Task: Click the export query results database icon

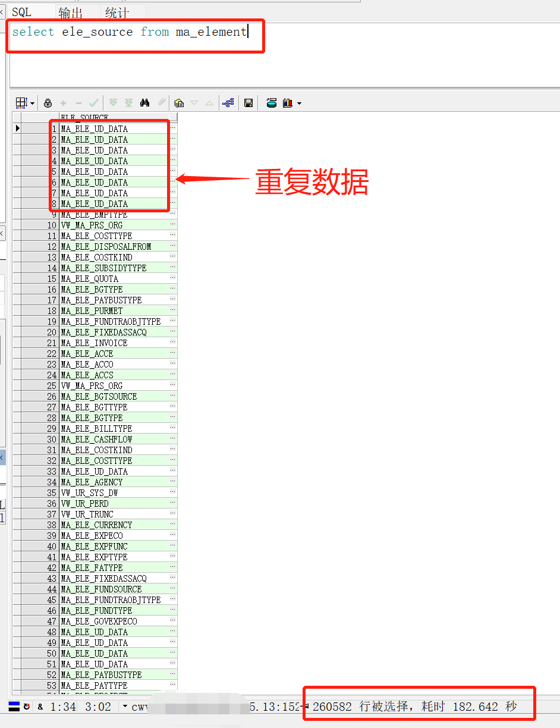Action: [x=272, y=103]
